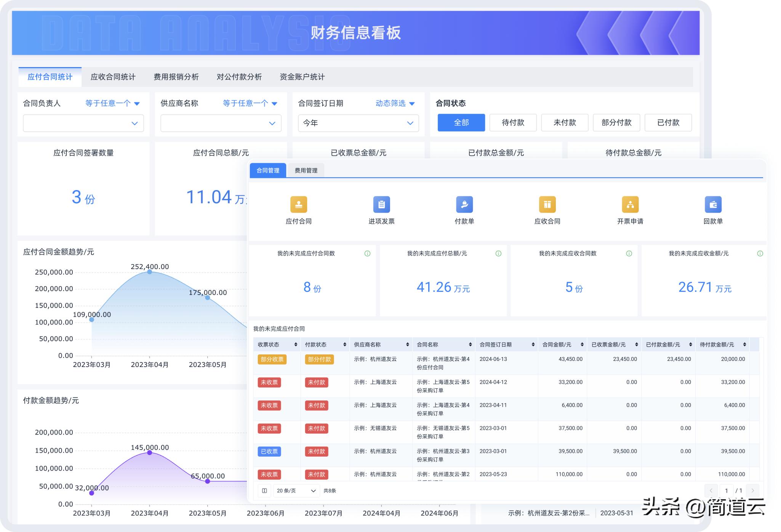Click the column settings icon in table footer

click(x=264, y=491)
